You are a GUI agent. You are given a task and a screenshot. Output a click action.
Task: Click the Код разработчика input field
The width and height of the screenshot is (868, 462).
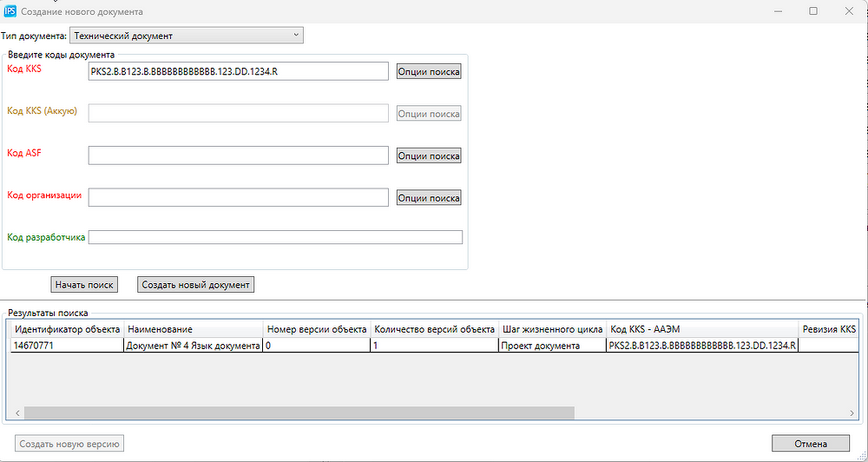275,237
